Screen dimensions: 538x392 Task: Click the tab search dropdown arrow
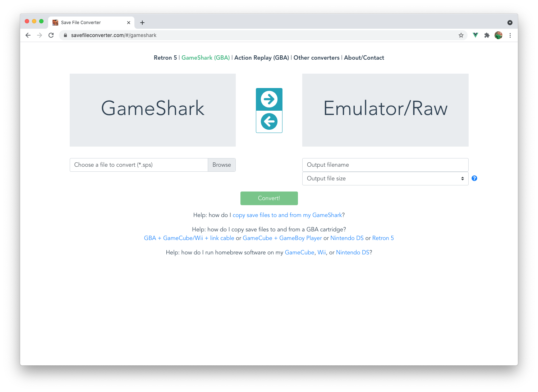[510, 23]
